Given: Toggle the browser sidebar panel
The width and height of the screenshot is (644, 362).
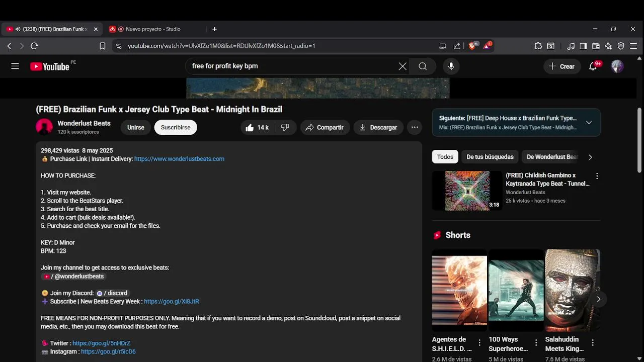Looking at the screenshot, I should pos(583,46).
